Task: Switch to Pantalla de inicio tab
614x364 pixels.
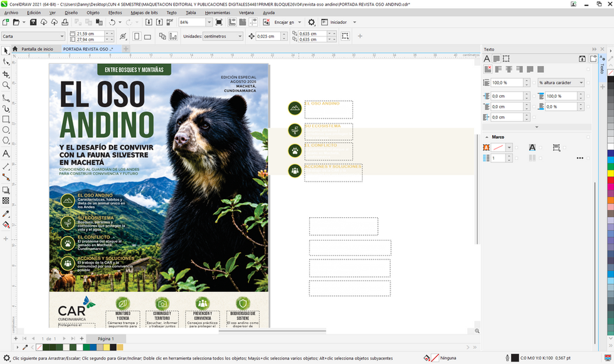Action: coord(37,49)
